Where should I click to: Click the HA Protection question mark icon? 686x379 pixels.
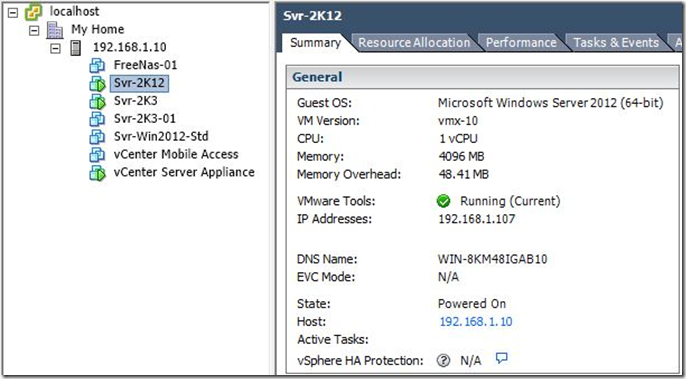tap(443, 361)
